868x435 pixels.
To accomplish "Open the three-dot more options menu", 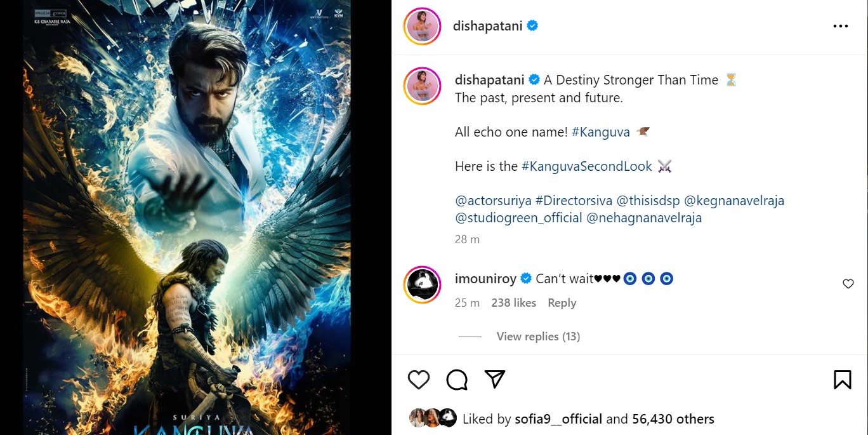I will click(x=840, y=26).
